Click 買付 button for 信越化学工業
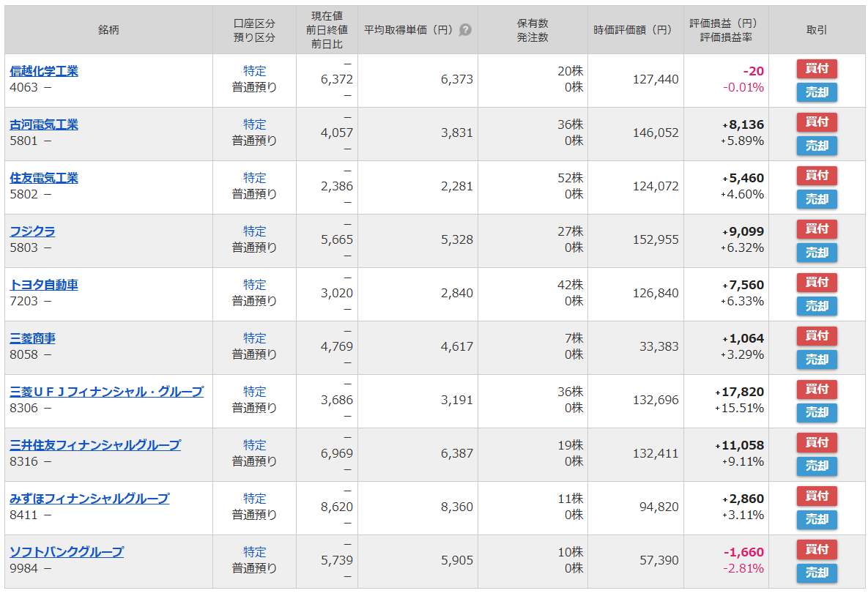The height and width of the screenshot is (596, 868). [817, 69]
